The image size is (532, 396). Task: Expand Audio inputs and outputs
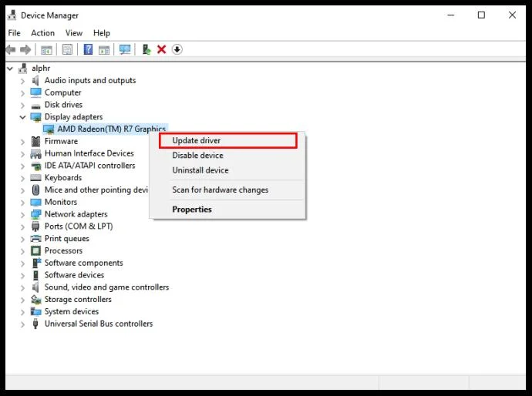[22, 81]
